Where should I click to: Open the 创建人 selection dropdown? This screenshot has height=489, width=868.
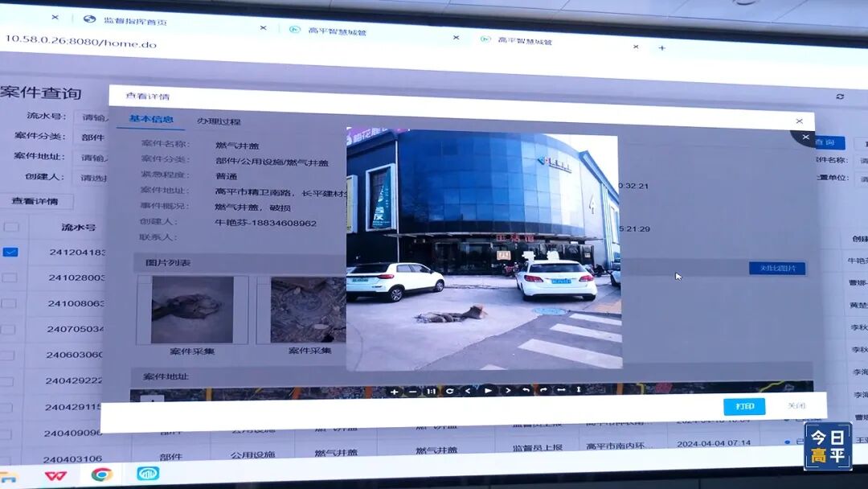[x=90, y=177]
